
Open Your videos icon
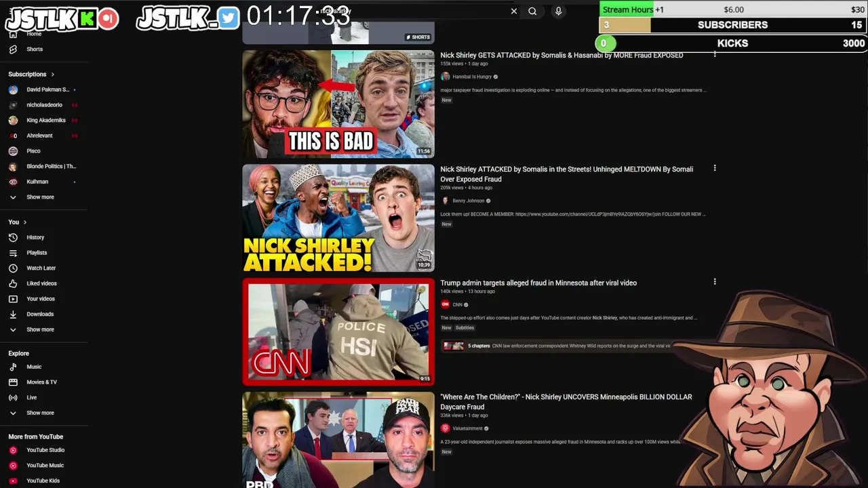pyautogui.click(x=13, y=299)
